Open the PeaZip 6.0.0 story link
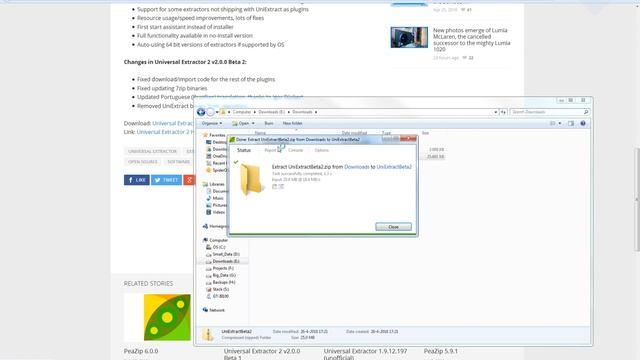640x360 pixels. (x=141, y=351)
